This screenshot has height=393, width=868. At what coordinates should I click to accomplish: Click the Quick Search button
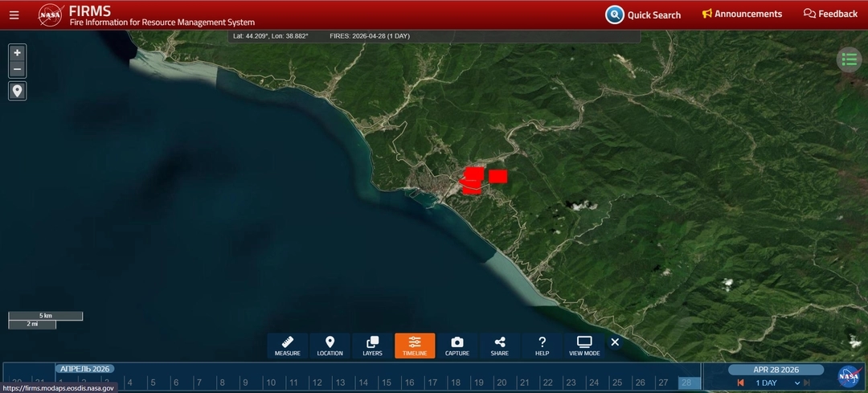(x=644, y=14)
